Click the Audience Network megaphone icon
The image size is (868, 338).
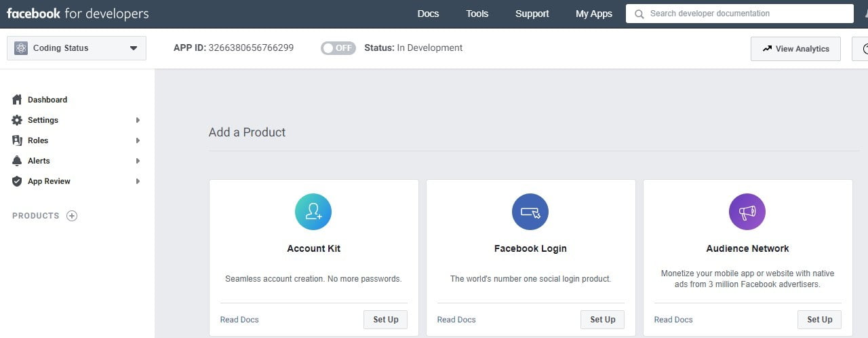pyautogui.click(x=747, y=212)
